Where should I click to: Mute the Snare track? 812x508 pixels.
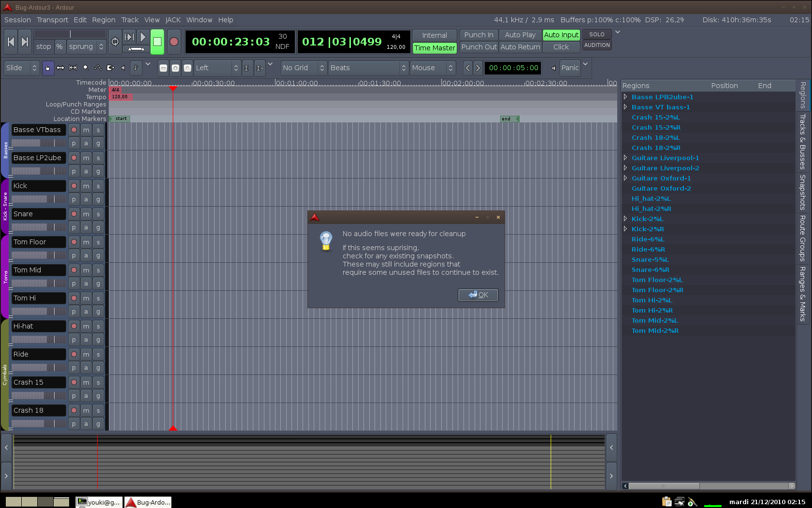tap(86, 214)
